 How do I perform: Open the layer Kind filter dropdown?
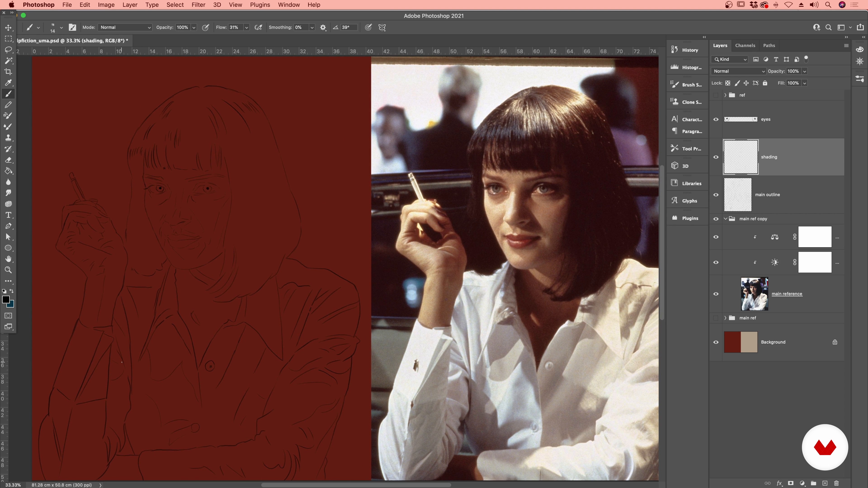click(x=729, y=59)
